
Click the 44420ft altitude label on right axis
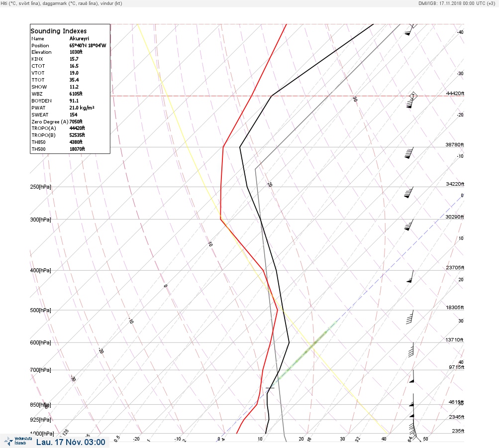pyautogui.click(x=455, y=93)
